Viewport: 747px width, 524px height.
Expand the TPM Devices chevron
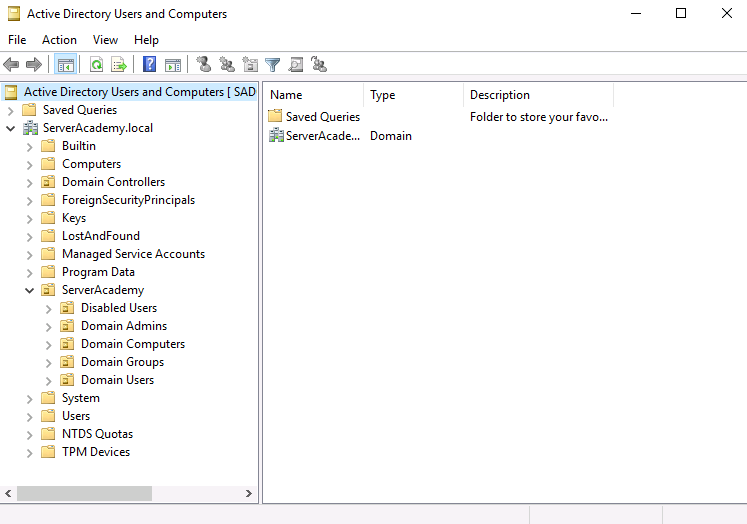(x=30, y=453)
